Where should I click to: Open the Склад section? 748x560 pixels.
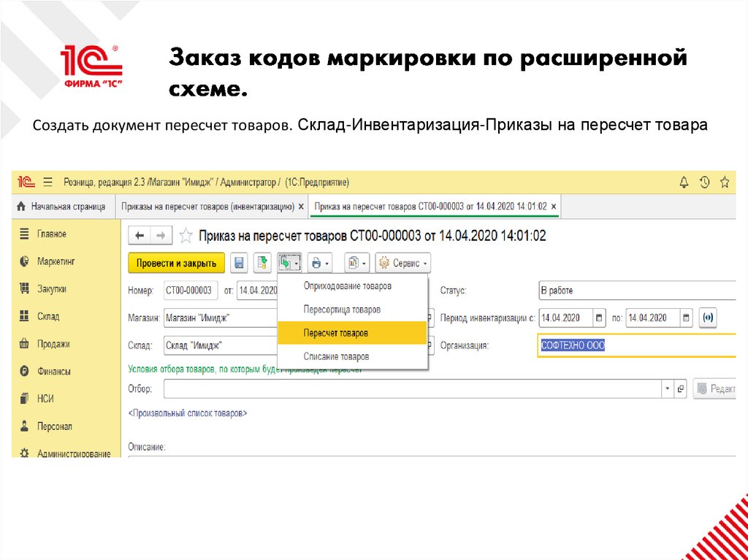coord(48,316)
